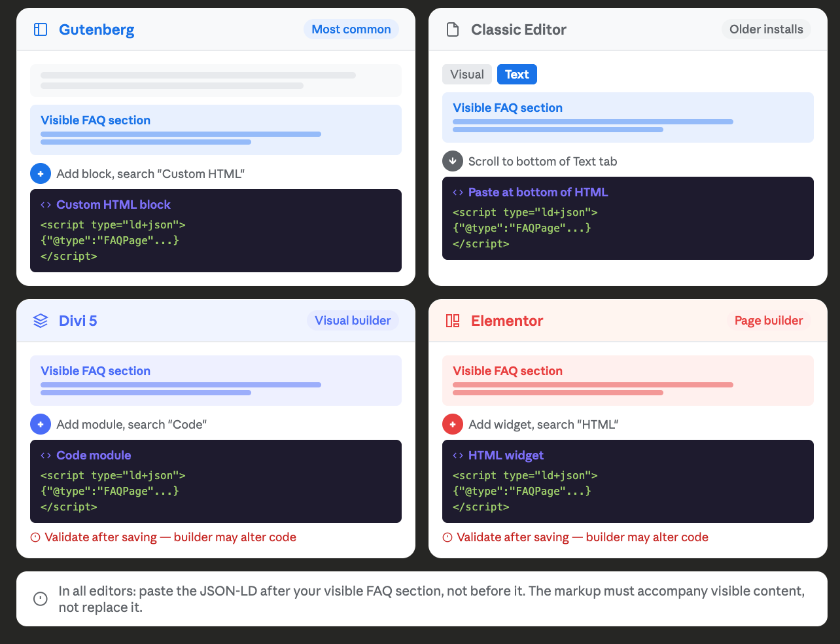
Task: Click the Divi 5 layers icon
Action: [x=41, y=321]
